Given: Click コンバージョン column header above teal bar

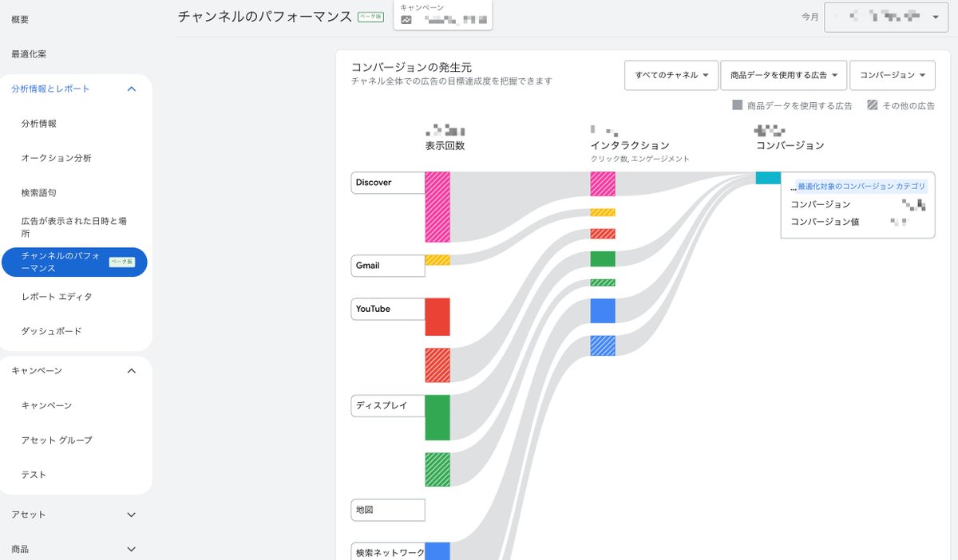Looking at the screenshot, I should point(790,146).
